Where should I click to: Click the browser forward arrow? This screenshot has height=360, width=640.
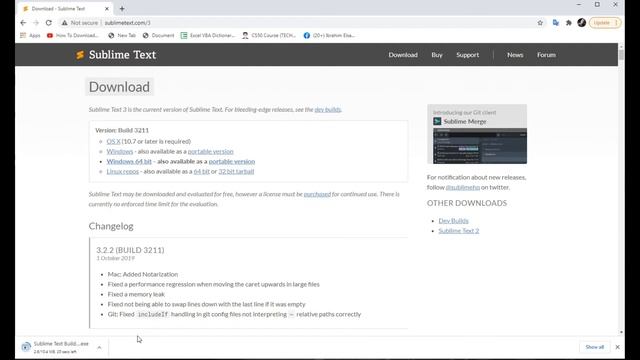pyautogui.click(x=36, y=23)
